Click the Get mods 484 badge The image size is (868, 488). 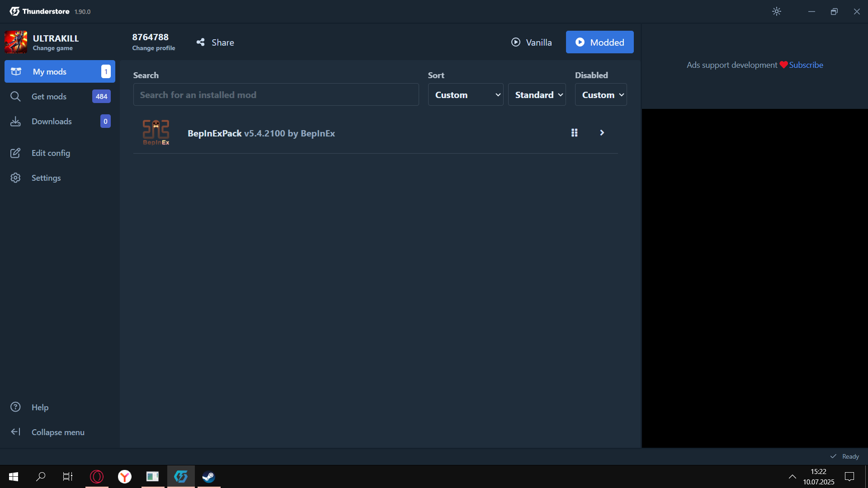101,96
